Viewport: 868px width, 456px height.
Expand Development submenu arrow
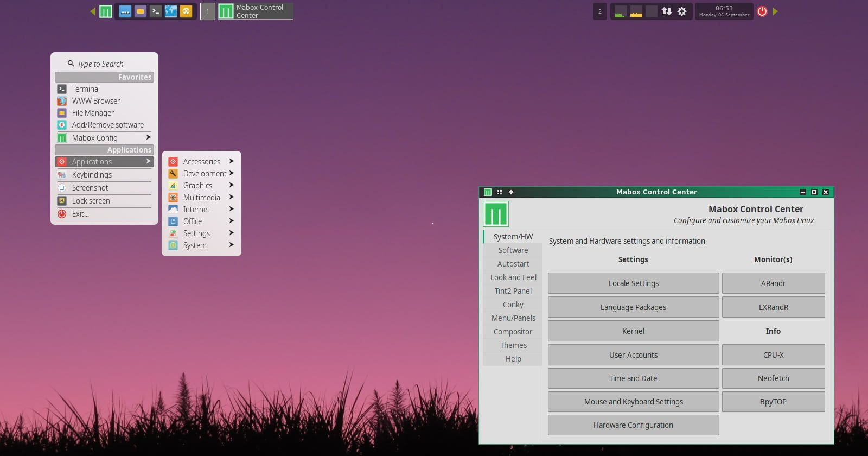[232, 173]
